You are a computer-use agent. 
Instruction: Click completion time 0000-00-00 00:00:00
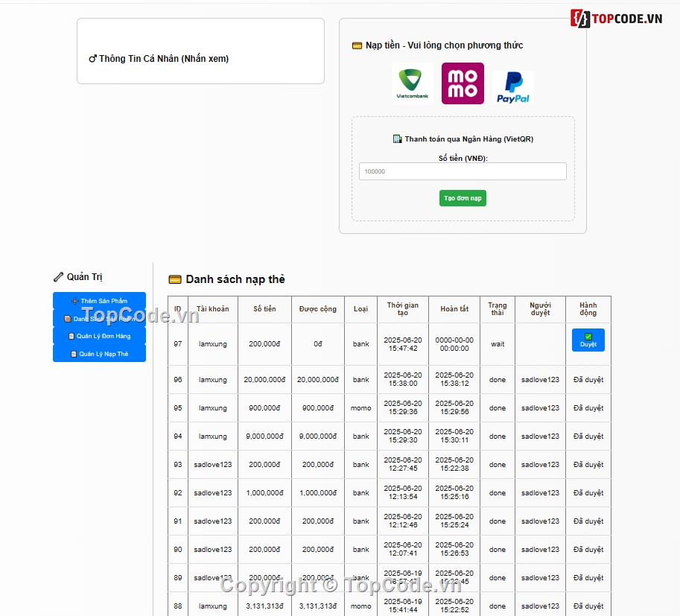click(x=454, y=344)
